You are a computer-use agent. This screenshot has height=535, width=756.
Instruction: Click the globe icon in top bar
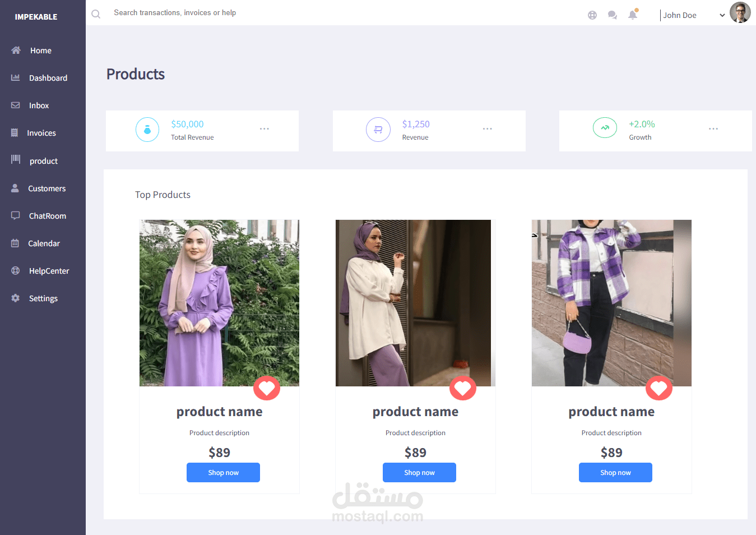pyautogui.click(x=592, y=15)
